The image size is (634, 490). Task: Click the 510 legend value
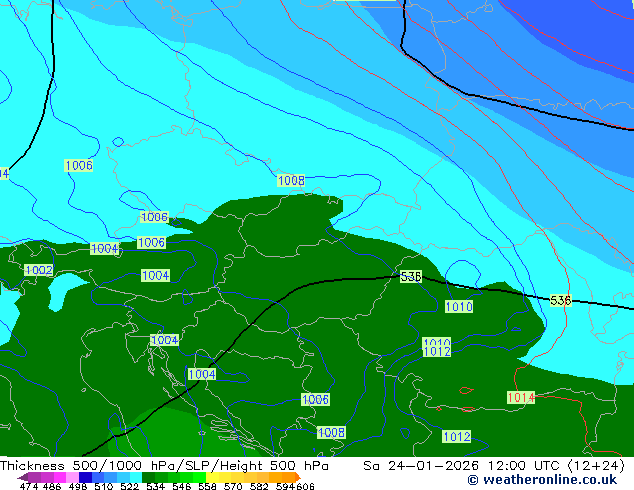click(x=104, y=486)
